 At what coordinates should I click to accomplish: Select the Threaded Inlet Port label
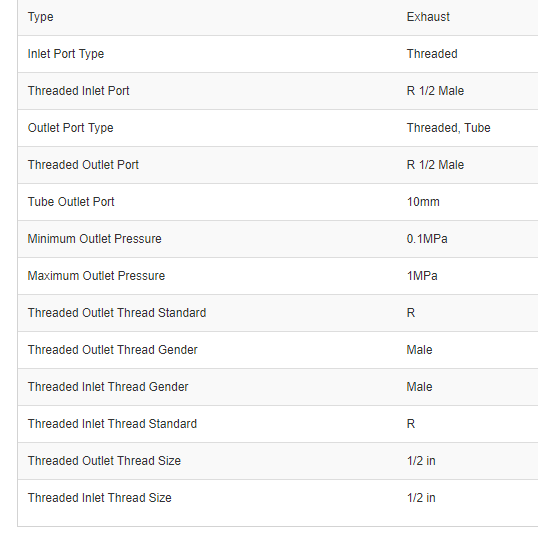78,91
